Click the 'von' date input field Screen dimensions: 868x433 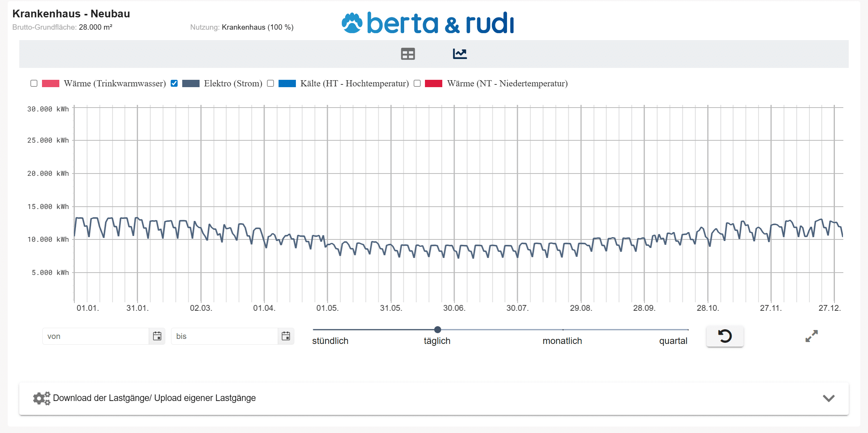(x=96, y=336)
